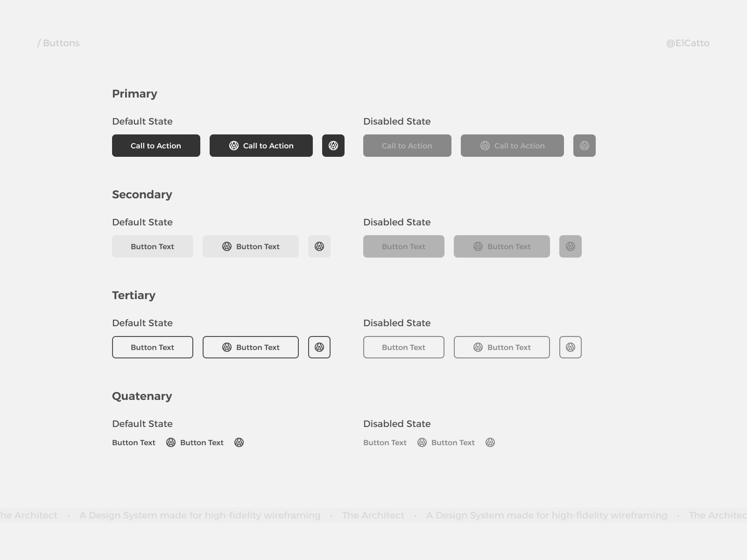747x560 pixels.
Task: Click the Secondary default icon-only button
Action: point(319,246)
